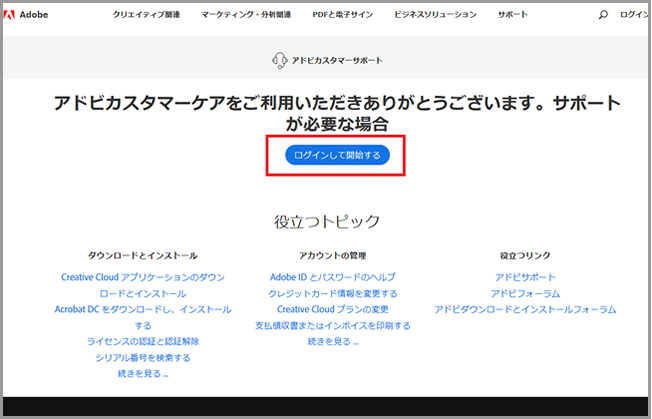652x419 pixels.
Task: Click the 役立つリンク column heading
Action: [525, 255]
